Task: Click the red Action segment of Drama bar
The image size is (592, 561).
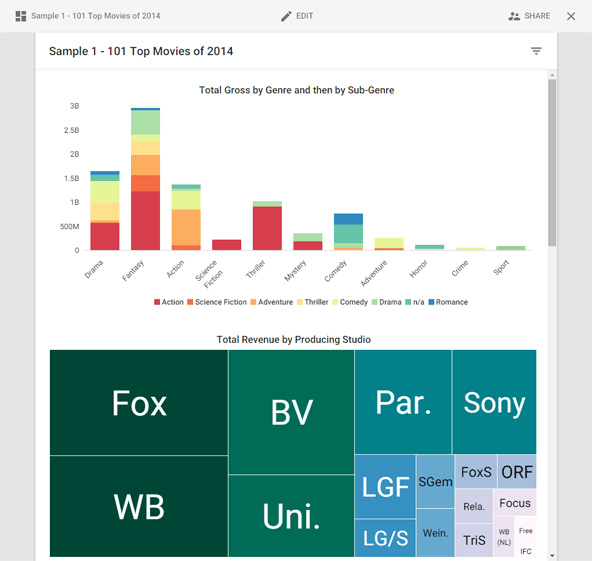Action: click(105, 236)
